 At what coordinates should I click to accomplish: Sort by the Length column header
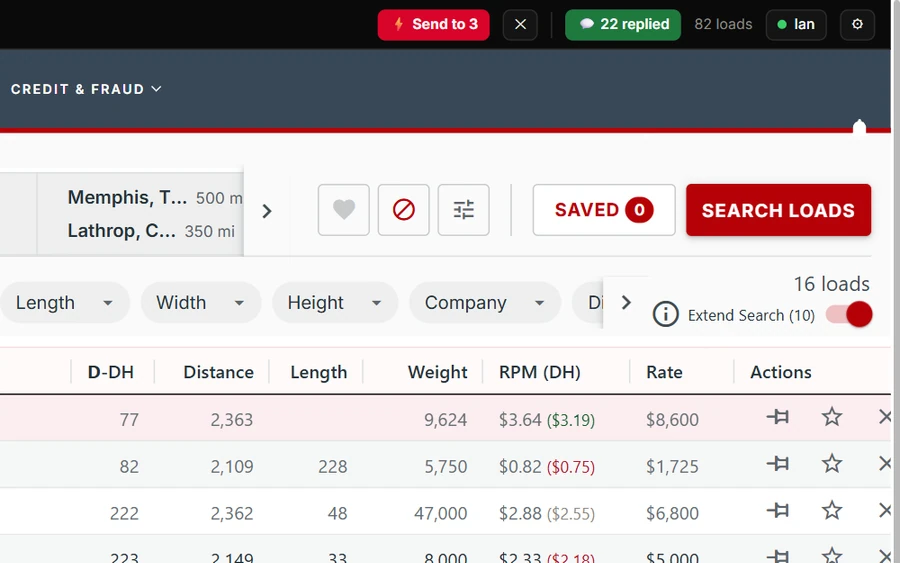coord(319,372)
